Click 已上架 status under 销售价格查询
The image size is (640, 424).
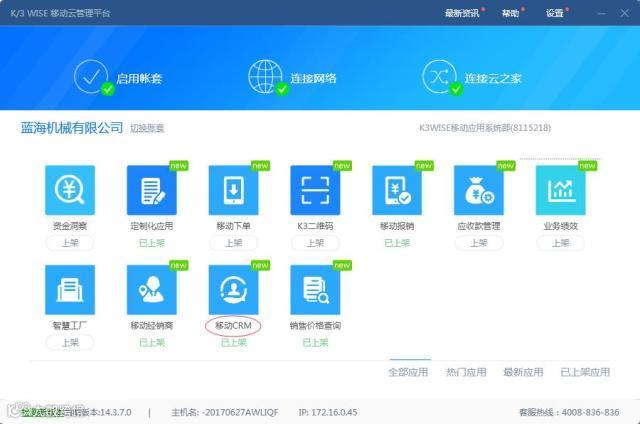click(315, 343)
